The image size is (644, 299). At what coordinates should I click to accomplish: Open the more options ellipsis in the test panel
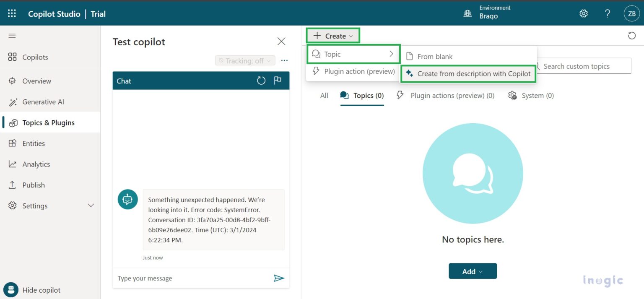(284, 60)
